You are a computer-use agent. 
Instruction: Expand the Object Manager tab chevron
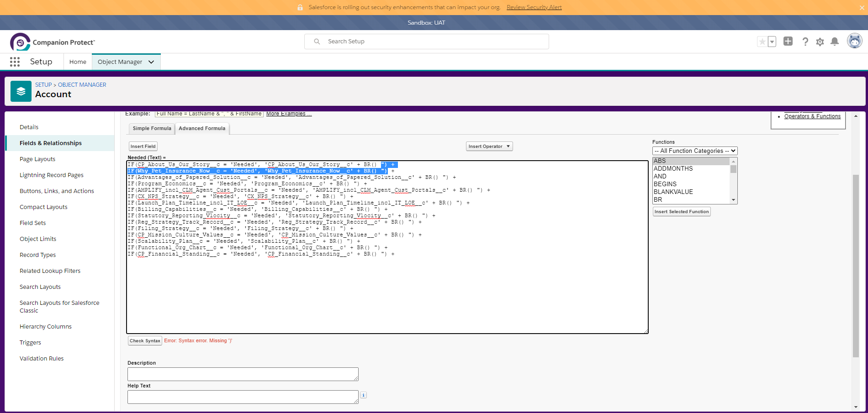click(x=151, y=62)
